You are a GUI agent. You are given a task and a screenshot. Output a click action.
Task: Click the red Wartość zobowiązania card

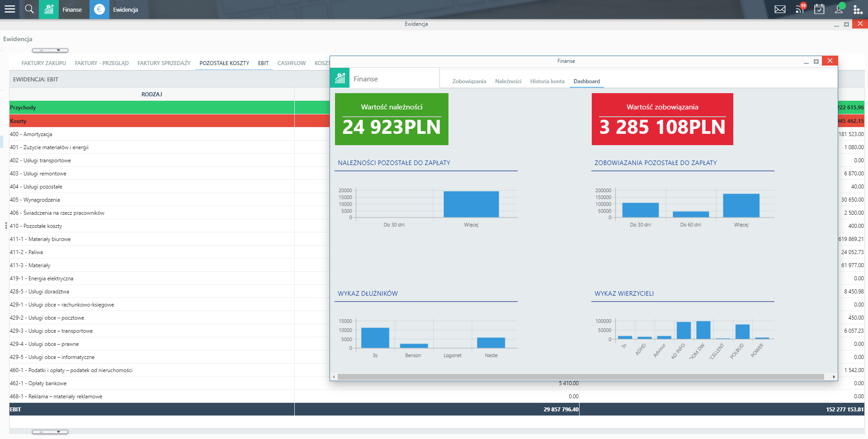(x=662, y=119)
